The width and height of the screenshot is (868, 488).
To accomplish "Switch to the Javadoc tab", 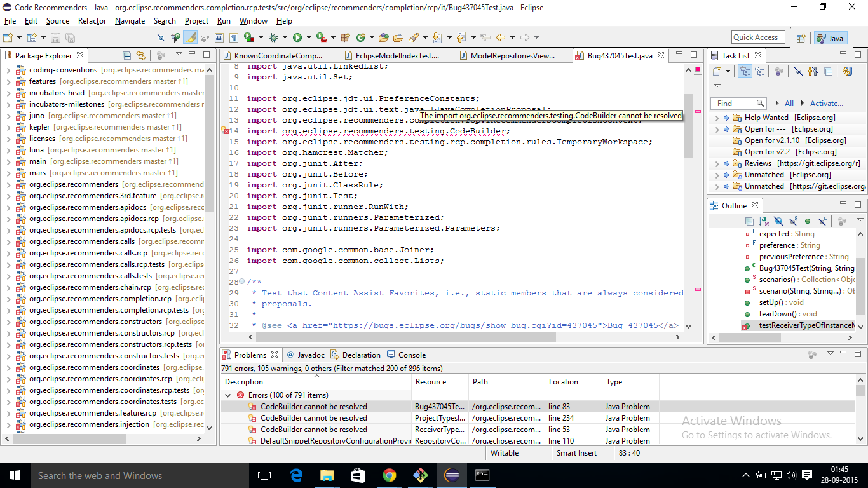I will pos(306,355).
